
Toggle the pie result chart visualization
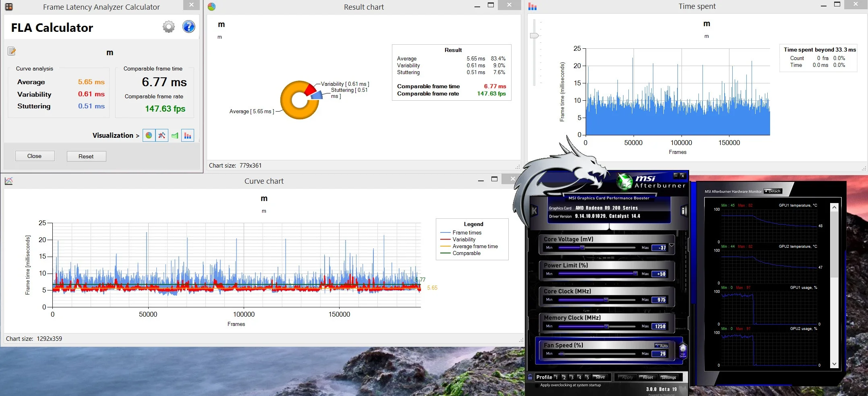[x=149, y=135]
